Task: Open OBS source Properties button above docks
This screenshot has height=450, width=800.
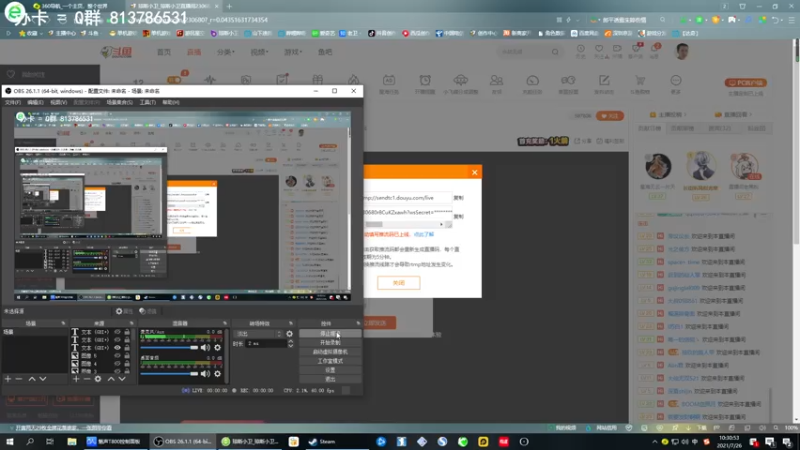Action: 124,311
